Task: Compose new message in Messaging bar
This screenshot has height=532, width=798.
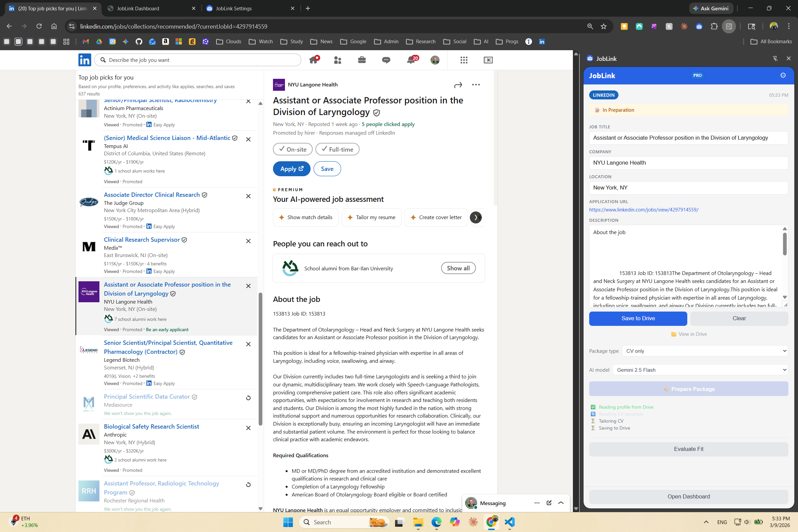Action: [549, 503]
